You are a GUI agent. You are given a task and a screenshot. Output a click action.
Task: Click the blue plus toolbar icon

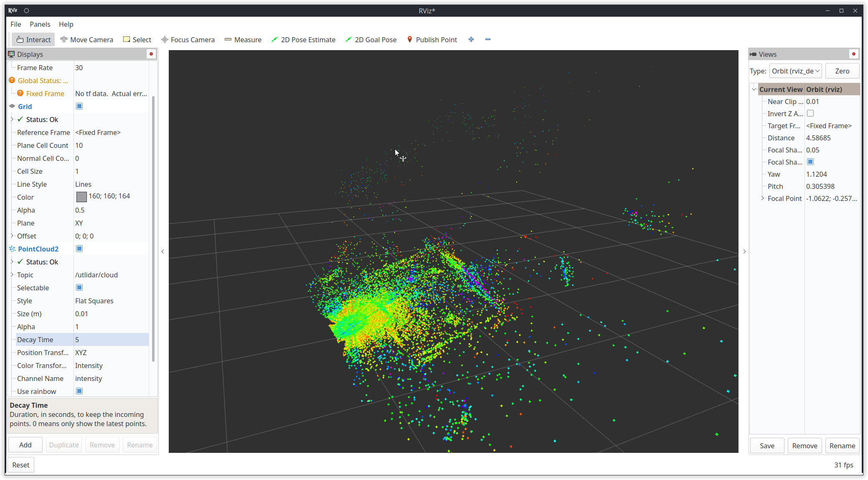[471, 39]
